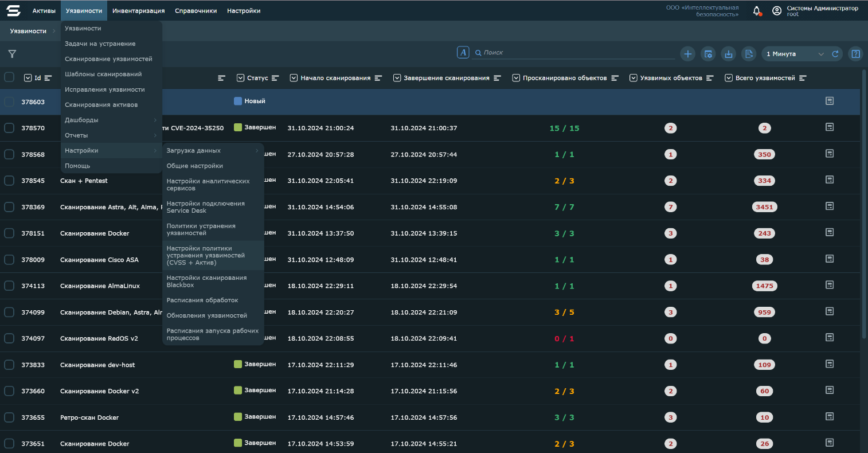Click the plus icon to add a scan
The height and width of the screenshot is (453, 868).
(688, 54)
